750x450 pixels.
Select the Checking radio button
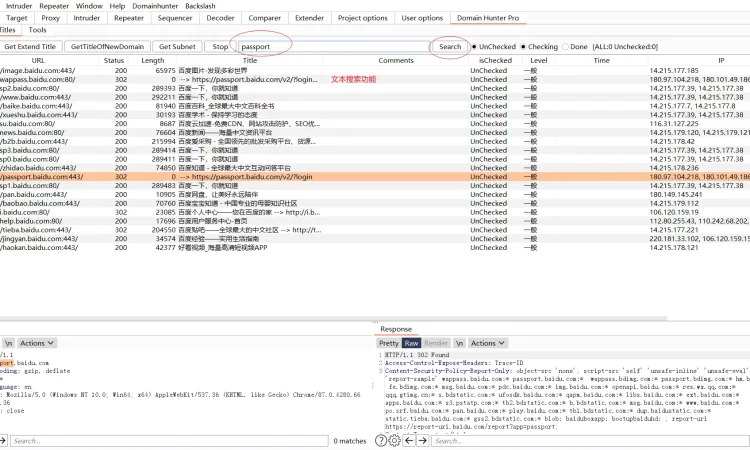523,47
